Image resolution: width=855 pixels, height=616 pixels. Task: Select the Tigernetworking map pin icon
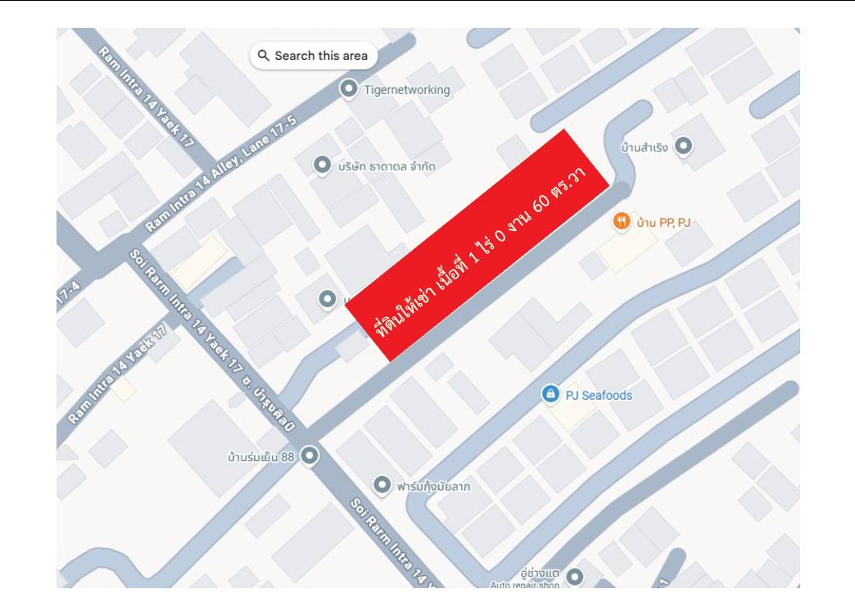pos(348,88)
